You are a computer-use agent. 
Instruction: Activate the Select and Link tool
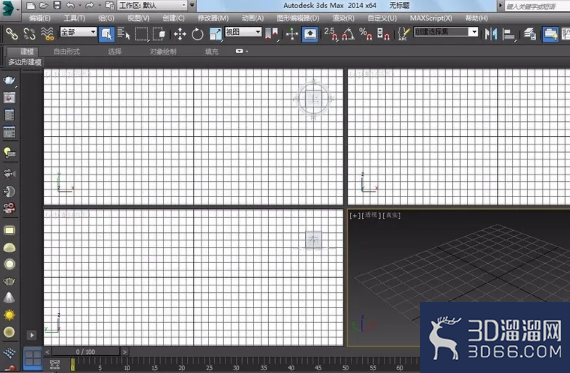click(12, 34)
